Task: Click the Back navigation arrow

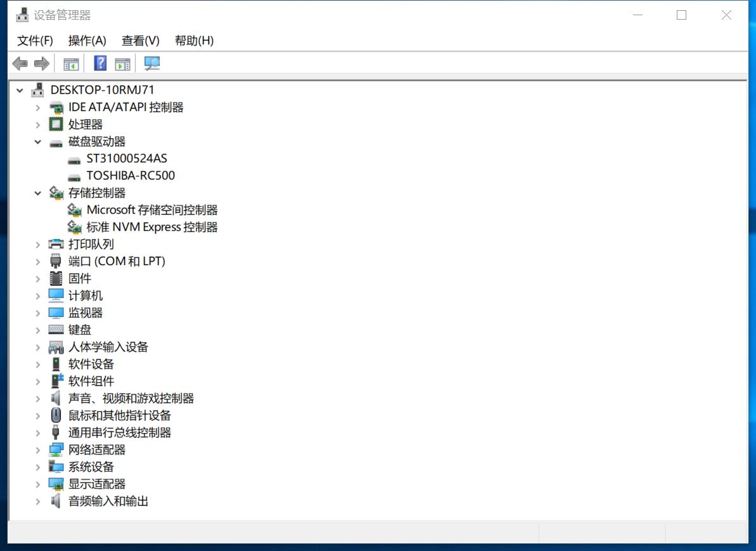Action: point(20,63)
